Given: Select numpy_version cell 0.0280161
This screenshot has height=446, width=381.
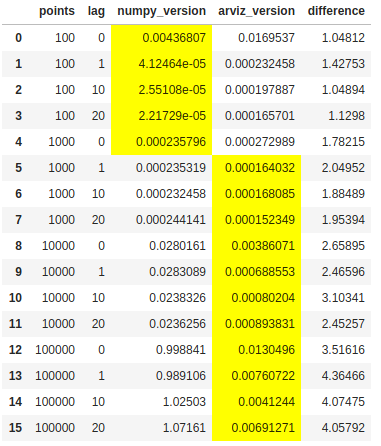Looking at the screenshot, I should point(161,246).
